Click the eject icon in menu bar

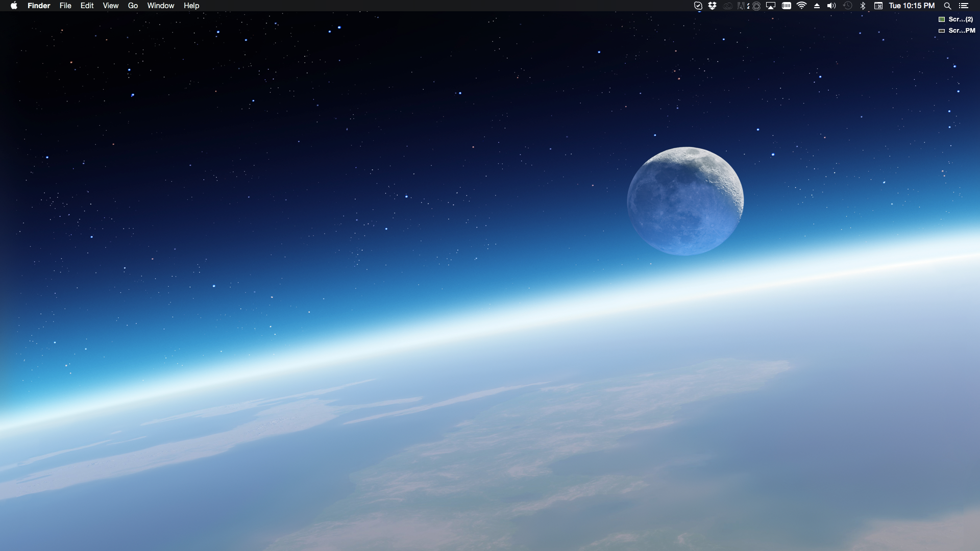click(x=817, y=6)
